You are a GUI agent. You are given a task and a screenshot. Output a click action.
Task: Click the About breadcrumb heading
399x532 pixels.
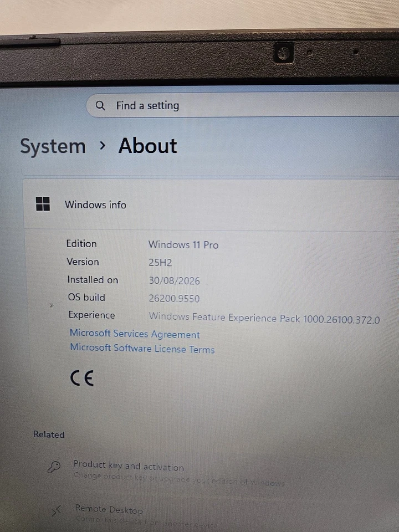(x=147, y=146)
